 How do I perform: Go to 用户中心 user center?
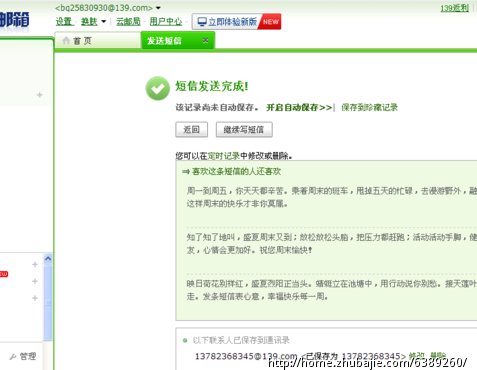tap(166, 22)
